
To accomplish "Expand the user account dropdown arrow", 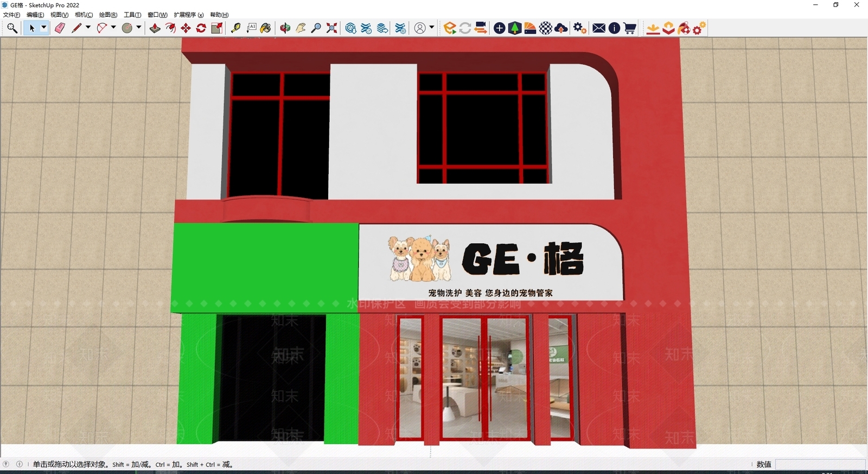I will coord(432,28).
